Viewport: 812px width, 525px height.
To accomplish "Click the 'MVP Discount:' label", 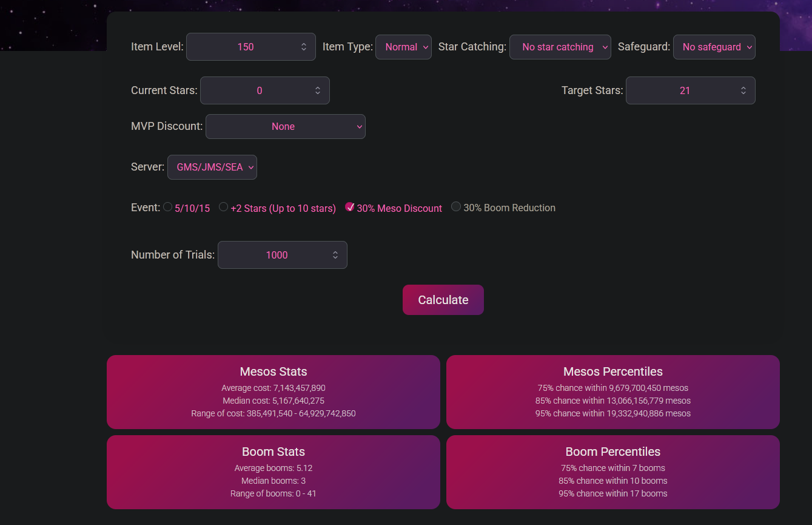I will (167, 126).
